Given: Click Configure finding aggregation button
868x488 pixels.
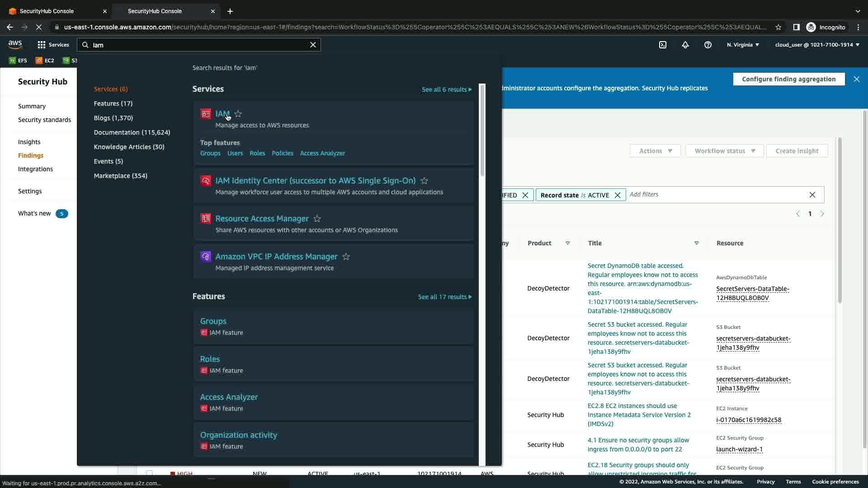Looking at the screenshot, I should pyautogui.click(x=788, y=79).
